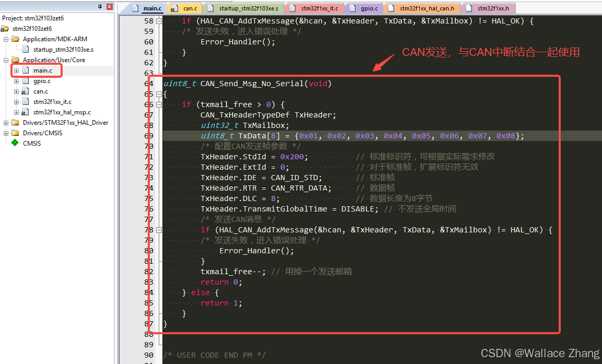Click the pin icon of the Project panel
Screen dimensions: 602x364
100,6
